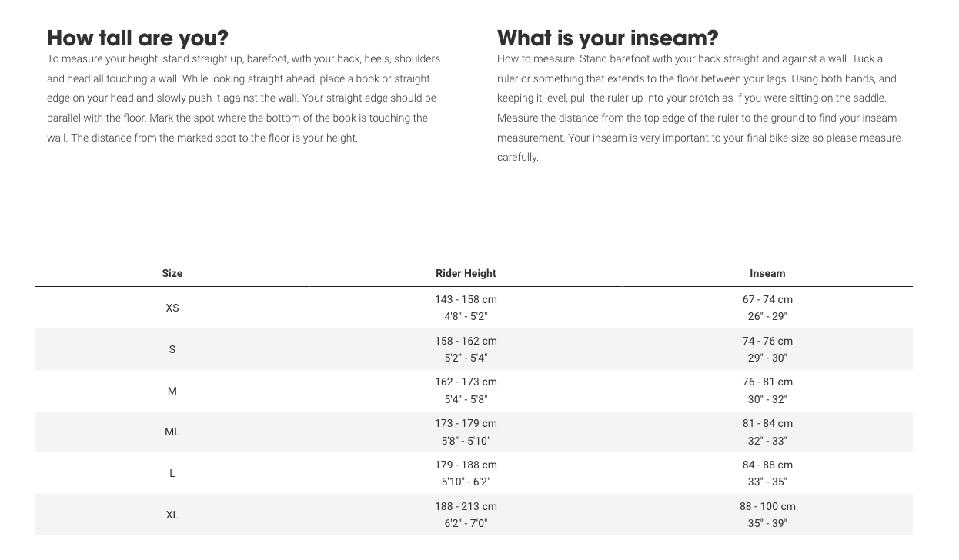This screenshot has height=560, width=959.
Task: Select the S size row label
Action: click(172, 349)
